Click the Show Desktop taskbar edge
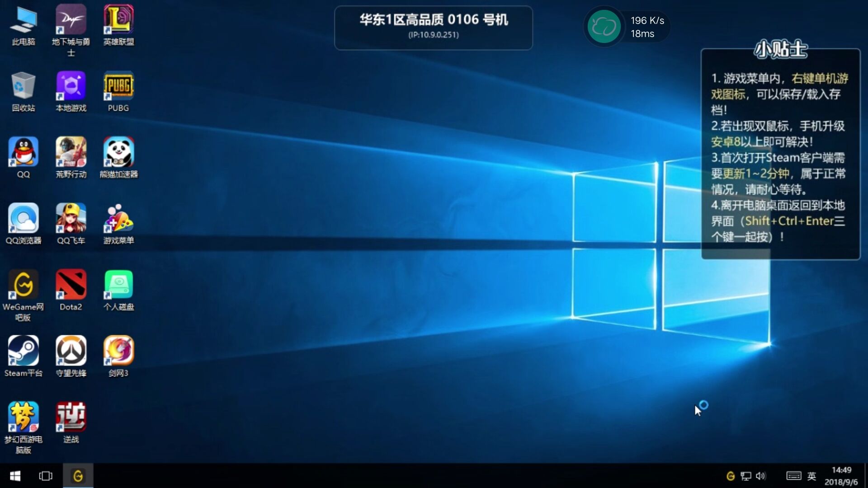 (865, 476)
